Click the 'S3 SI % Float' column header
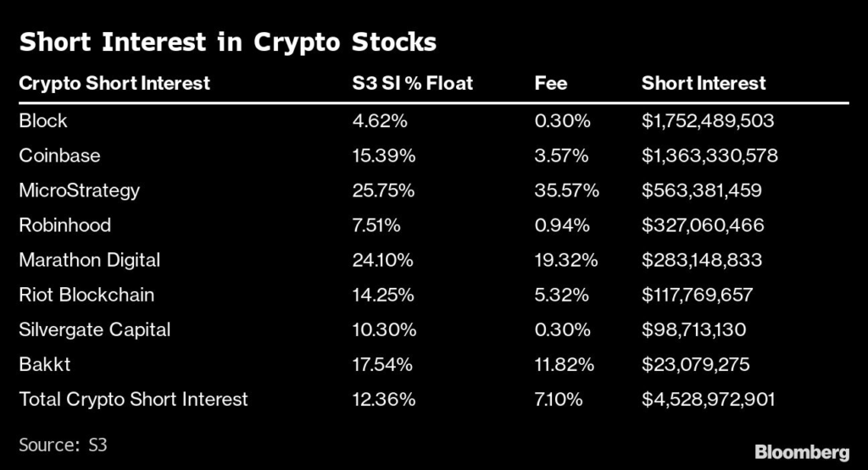This screenshot has width=868, height=470. click(413, 83)
